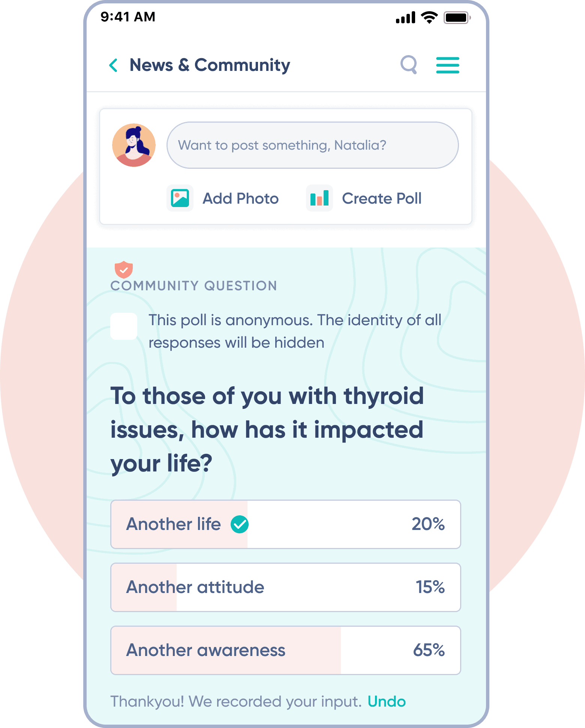Screen dimensions: 585x728
Task: Click the Create Poll chart icon
Action: coord(319,198)
